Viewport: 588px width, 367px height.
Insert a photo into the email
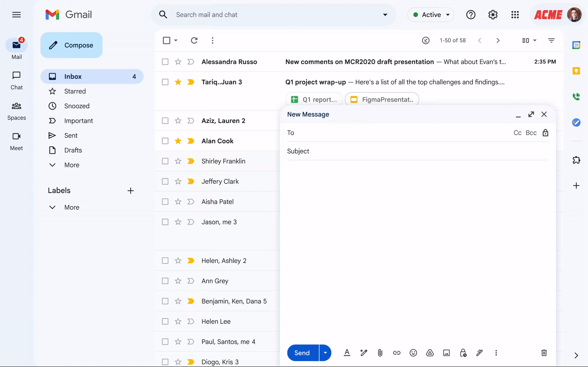pos(446,353)
